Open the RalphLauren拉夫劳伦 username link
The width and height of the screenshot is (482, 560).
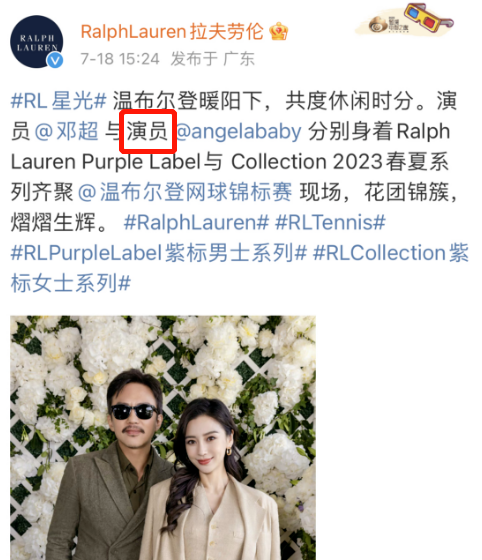pyautogui.click(x=172, y=31)
